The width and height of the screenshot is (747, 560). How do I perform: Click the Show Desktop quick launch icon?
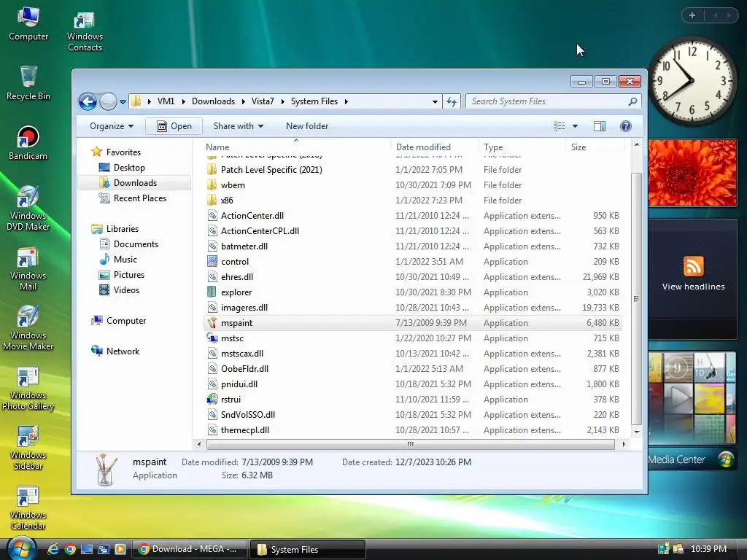[x=87, y=549]
